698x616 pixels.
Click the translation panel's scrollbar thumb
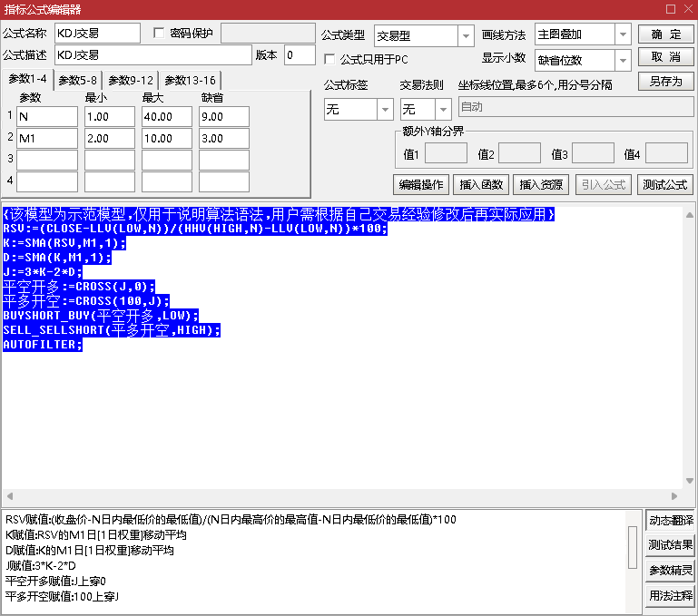pyautogui.click(x=633, y=547)
